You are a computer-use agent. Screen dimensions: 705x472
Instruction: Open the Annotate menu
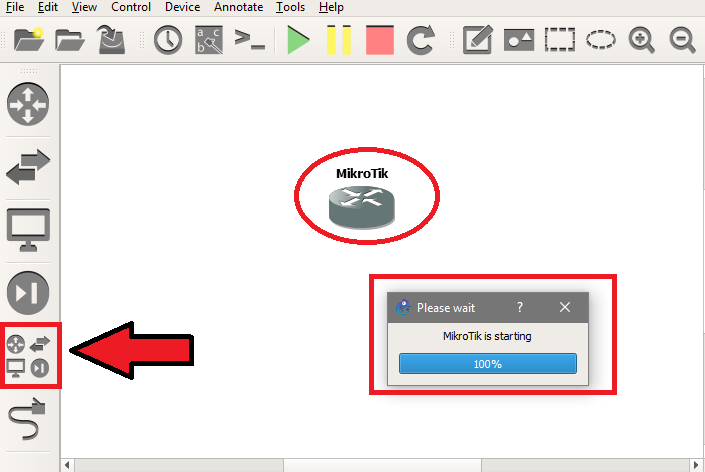coord(238,7)
